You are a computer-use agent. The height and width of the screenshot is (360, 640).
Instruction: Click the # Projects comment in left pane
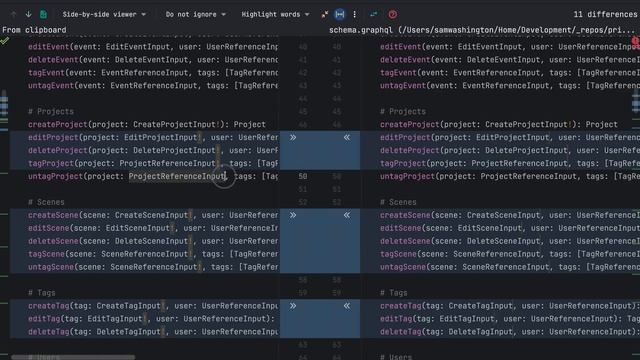(x=51, y=111)
